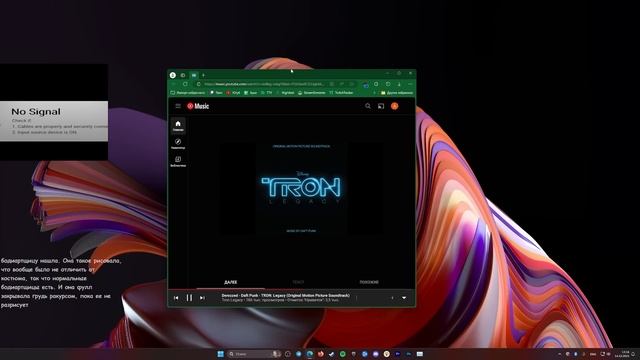This screenshot has height=360, width=640.
Task: Click the TRON Legacy album artwork
Action: point(302,188)
